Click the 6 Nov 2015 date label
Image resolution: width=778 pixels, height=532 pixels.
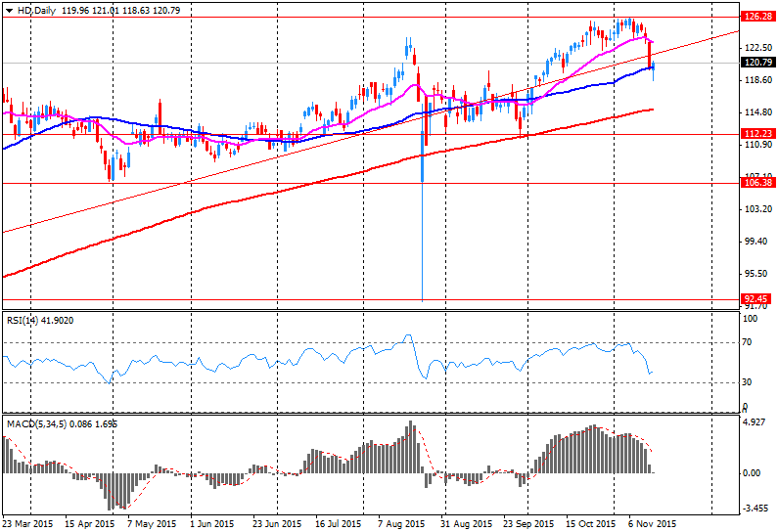coord(651,523)
